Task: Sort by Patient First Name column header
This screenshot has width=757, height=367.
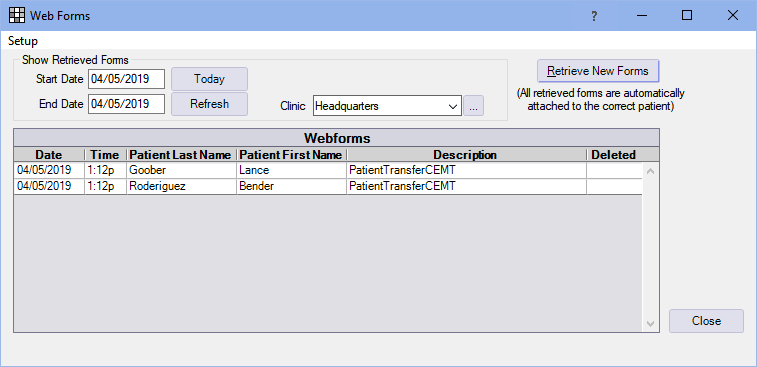Action: pyautogui.click(x=291, y=155)
